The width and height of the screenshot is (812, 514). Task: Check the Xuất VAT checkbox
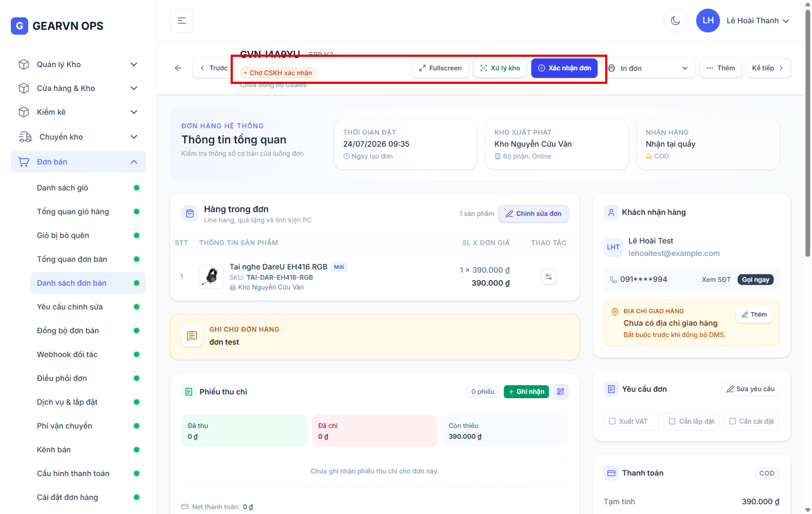pos(612,421)
